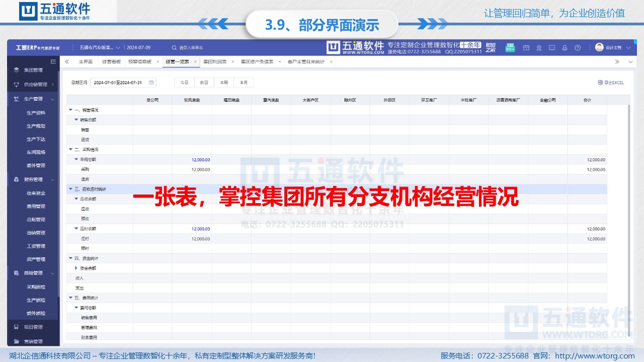Open 往来资金 in the sidebar
Image resolution: width=644 pixels, height=362 pixels.
point(36,193)
